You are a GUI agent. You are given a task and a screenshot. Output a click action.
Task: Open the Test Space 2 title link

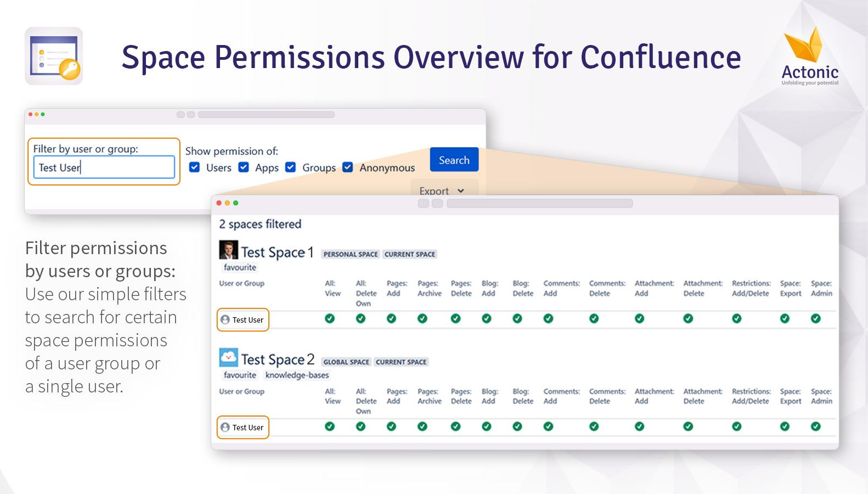[278, 360]
